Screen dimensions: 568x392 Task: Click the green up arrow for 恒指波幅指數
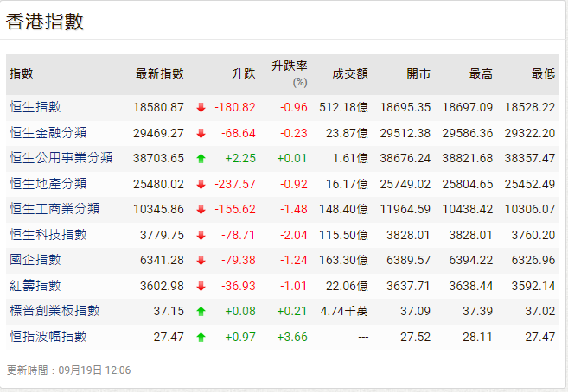(x=201, y=337)
